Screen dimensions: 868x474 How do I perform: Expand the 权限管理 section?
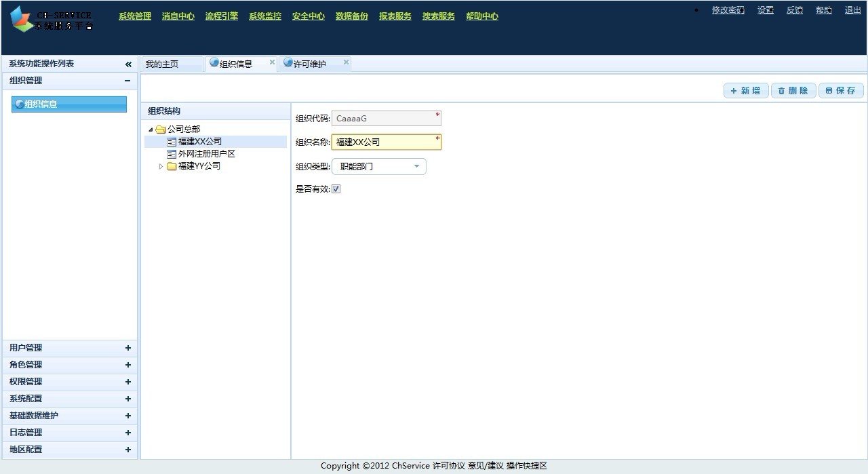tap(127, 382)
